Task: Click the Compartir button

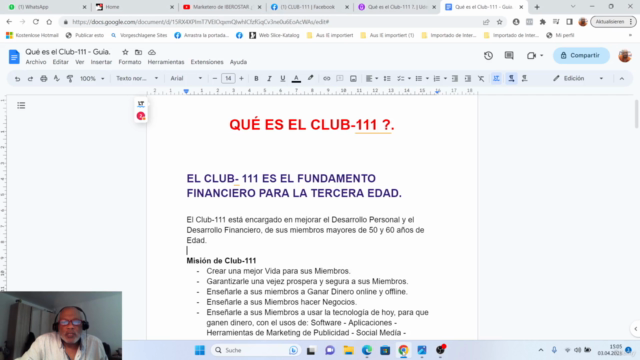Action: click(581, 56)
